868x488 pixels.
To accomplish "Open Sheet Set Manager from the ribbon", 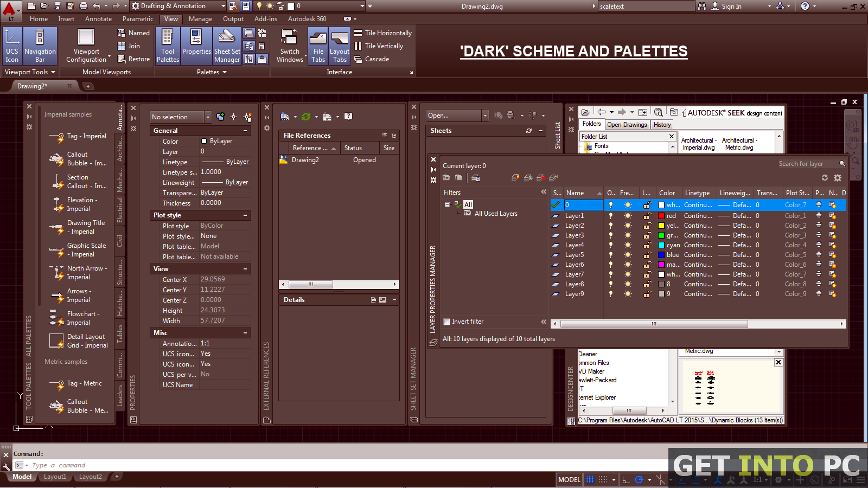I will (227, 46).
